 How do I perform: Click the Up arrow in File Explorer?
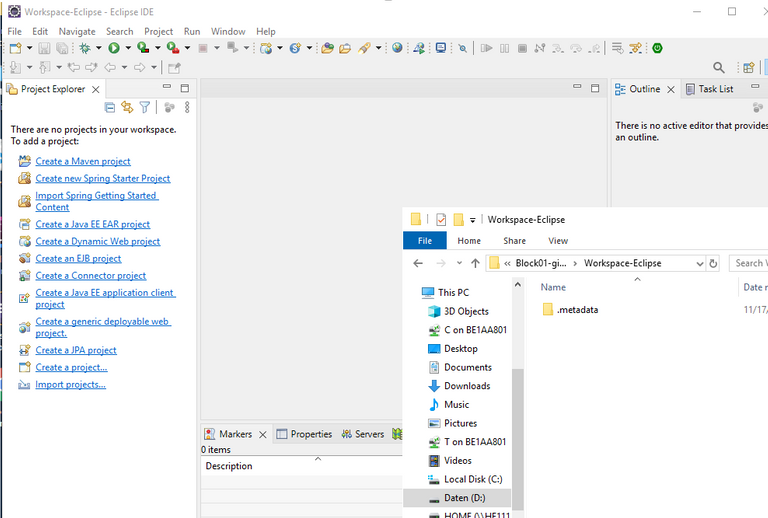click(x=475, y=263)
